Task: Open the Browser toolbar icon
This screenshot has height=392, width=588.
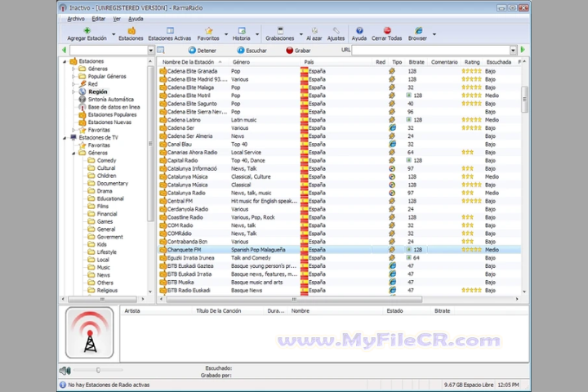Action: pyautogui.click(x=418, y=31)
